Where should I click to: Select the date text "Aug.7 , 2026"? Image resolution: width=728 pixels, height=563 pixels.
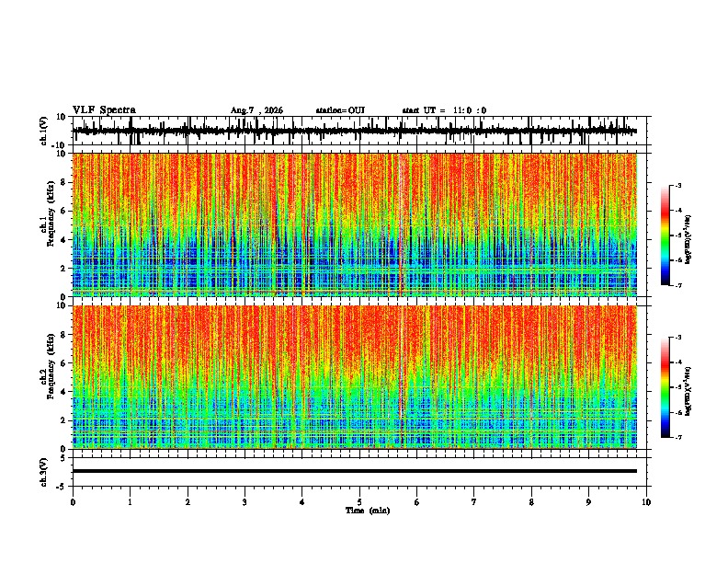[256, 110]
